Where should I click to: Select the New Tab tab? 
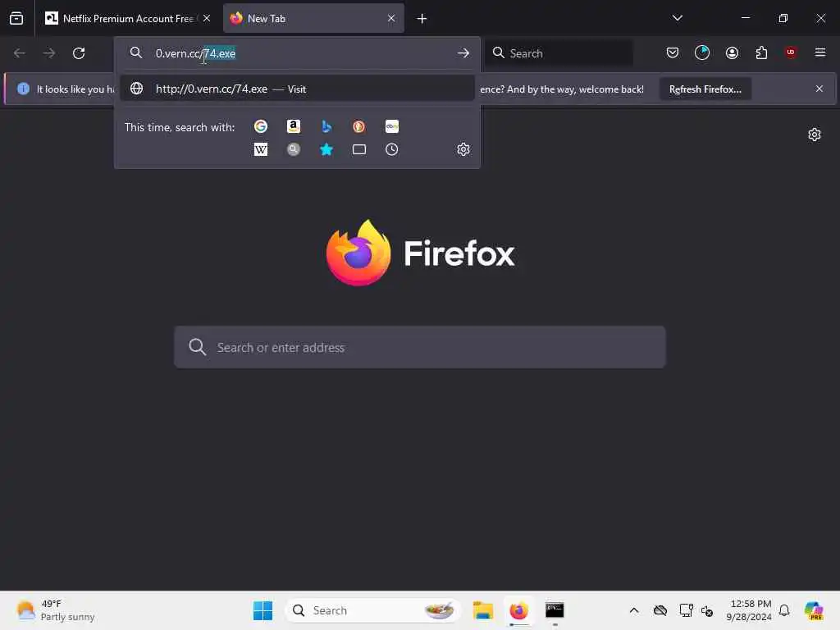click(313, 19)
